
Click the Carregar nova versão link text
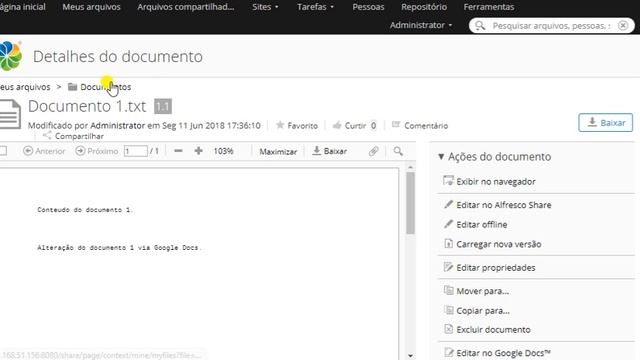499,244
